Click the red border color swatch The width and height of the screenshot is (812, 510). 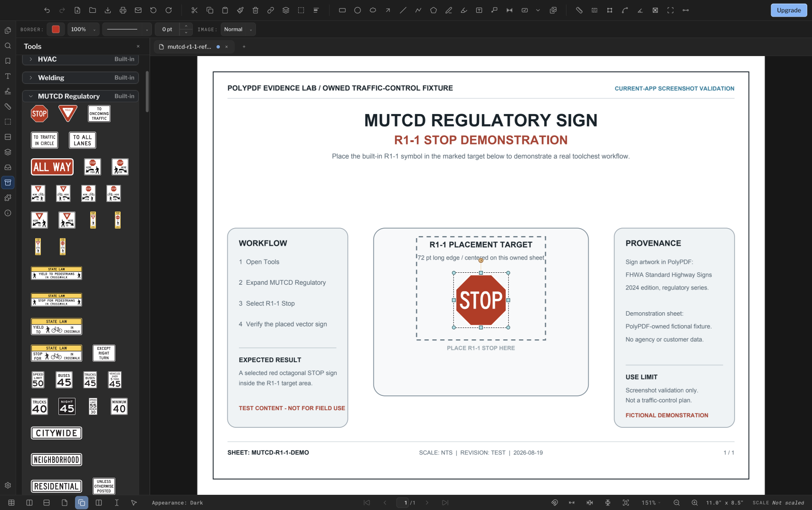click(x=56, y=29)
